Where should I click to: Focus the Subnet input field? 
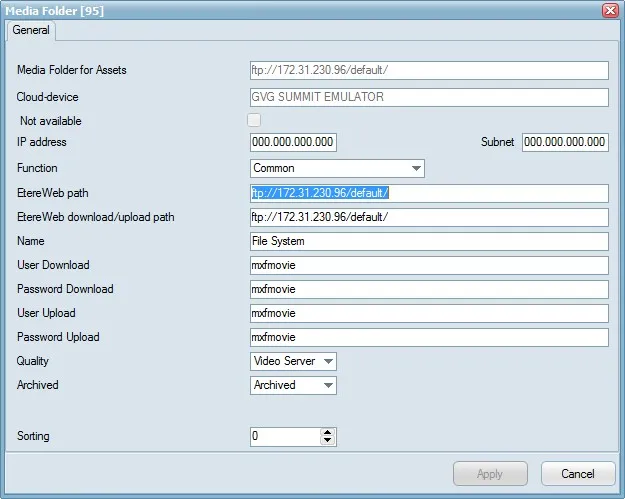564,143
